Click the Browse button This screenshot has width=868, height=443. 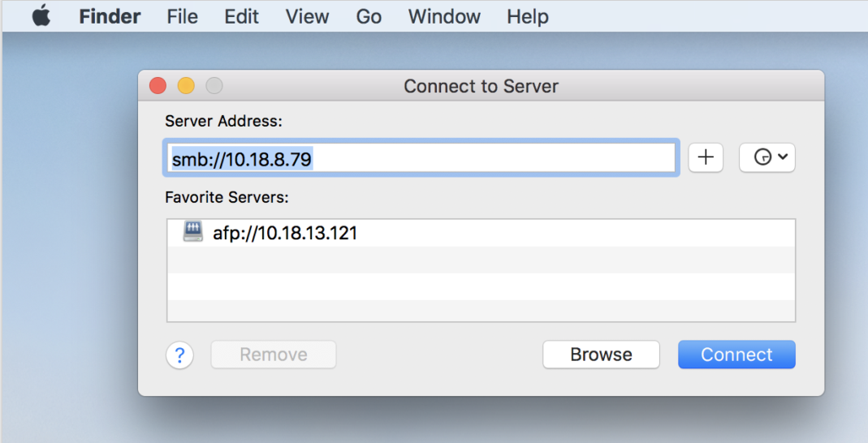(x=601, y=355)
